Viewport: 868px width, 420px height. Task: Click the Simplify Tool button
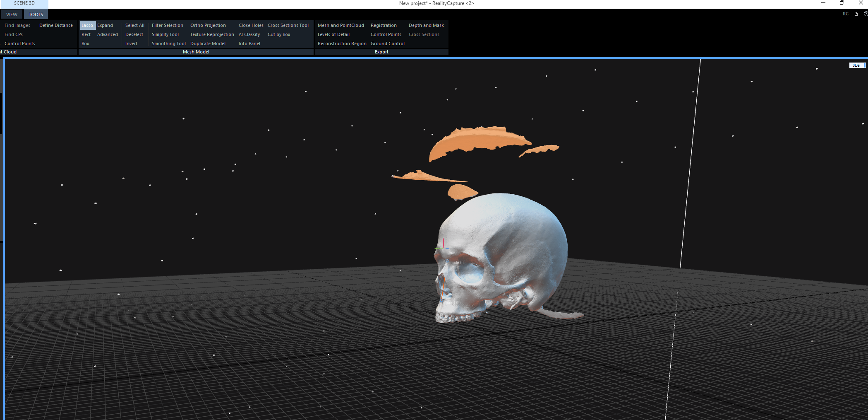click(165, 34)
